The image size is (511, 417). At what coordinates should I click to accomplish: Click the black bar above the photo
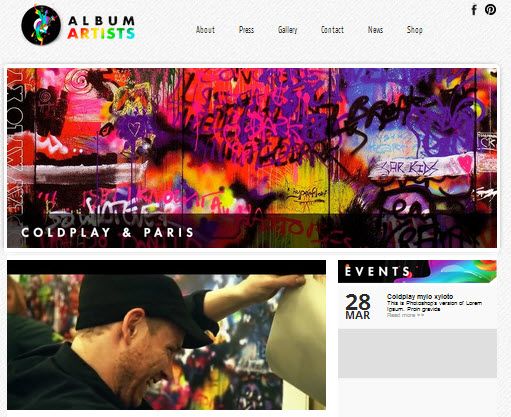pyautogui.click(x=166, y=267)
